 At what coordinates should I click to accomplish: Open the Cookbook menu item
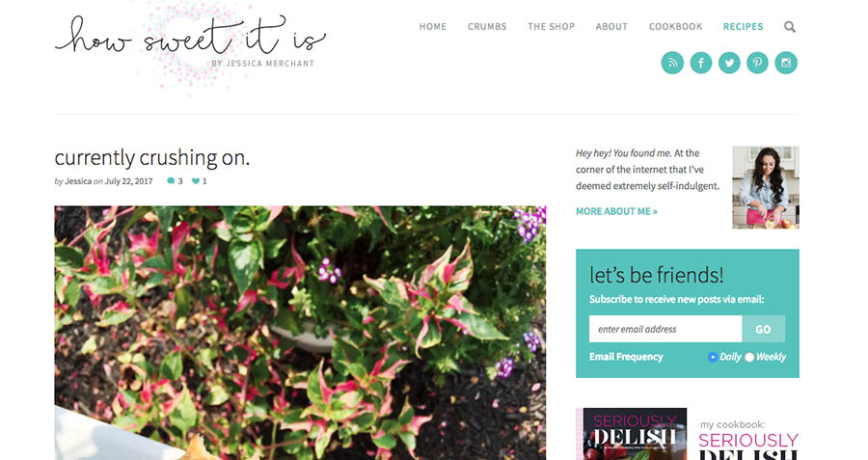tap(675, 27)
